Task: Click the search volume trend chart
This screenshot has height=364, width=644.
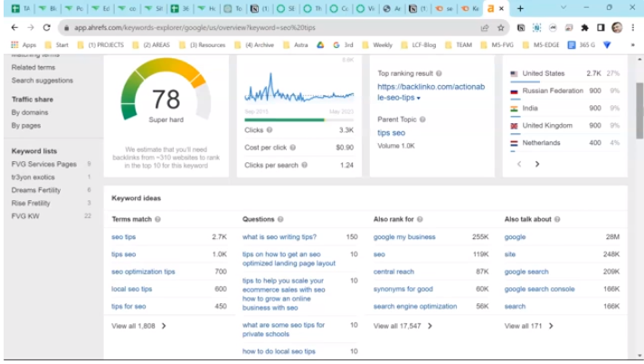Action: click(x=299, y=90)
